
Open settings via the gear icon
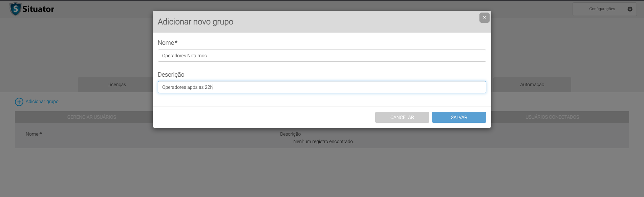point(630,9)
